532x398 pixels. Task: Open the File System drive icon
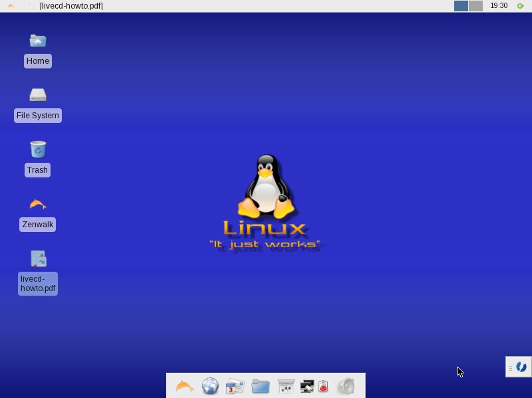[x=38, y=95]
